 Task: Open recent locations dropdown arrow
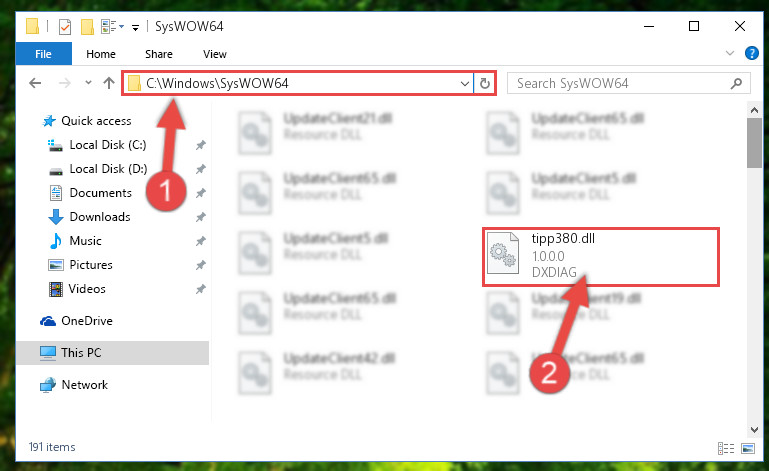88,83
